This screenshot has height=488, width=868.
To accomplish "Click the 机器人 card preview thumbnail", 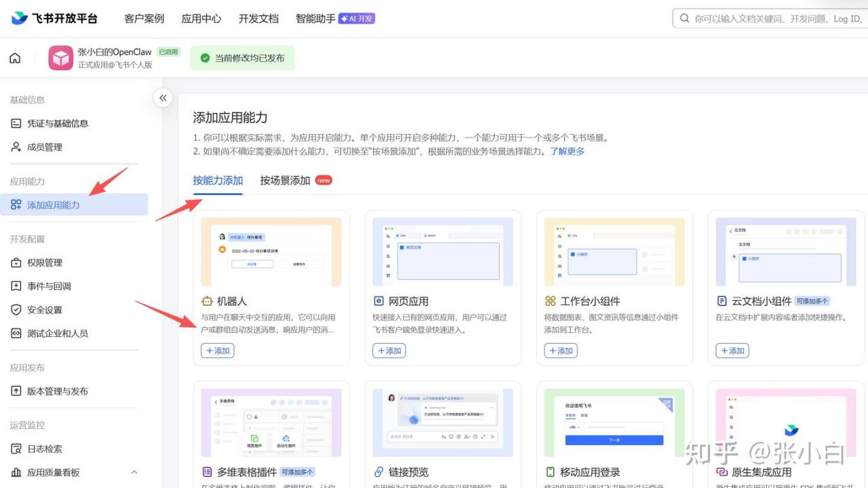I will pos(271,252).
